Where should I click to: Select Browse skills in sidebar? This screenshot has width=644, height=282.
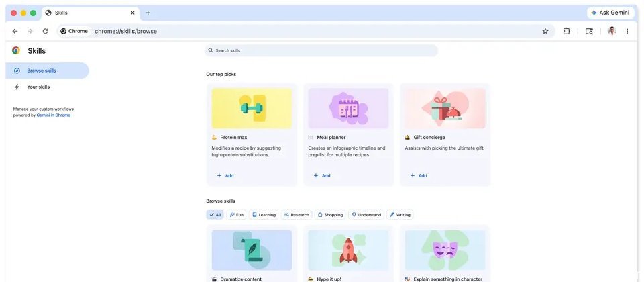pyautogui.click(x=42, y=70)
